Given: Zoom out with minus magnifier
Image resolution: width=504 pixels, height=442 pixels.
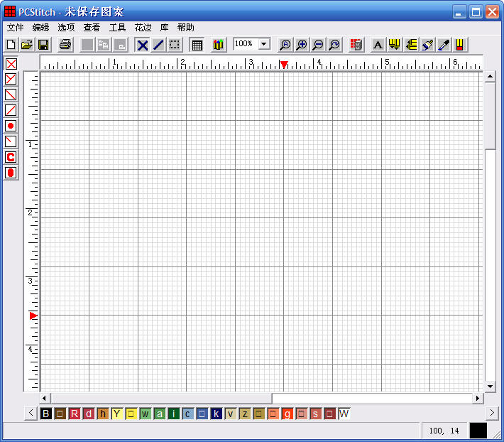Looking at the screenshot, I should tap(318, 45).
